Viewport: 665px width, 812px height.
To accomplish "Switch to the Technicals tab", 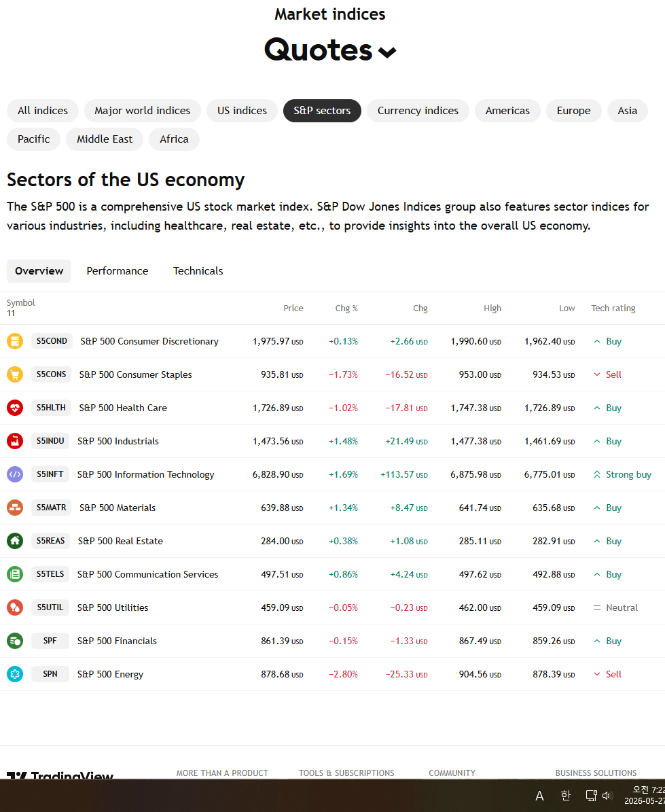I will click(x=198, y=271).
